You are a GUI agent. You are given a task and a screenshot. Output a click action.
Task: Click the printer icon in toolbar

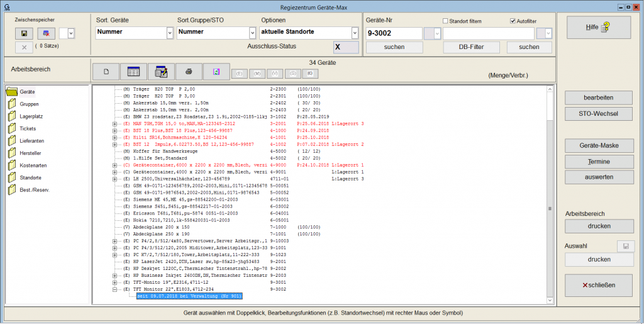[x=189, y=72]
